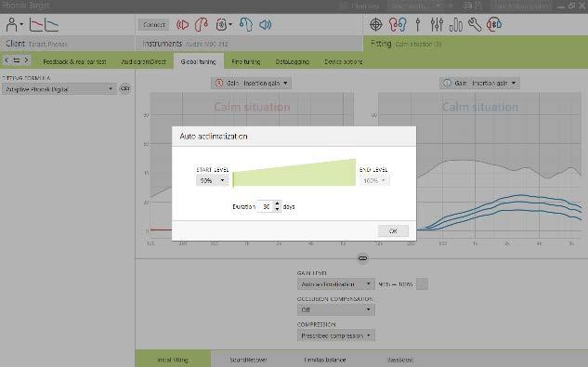Click OK in Auto acclimatization dialog

(x=393, y=230)
